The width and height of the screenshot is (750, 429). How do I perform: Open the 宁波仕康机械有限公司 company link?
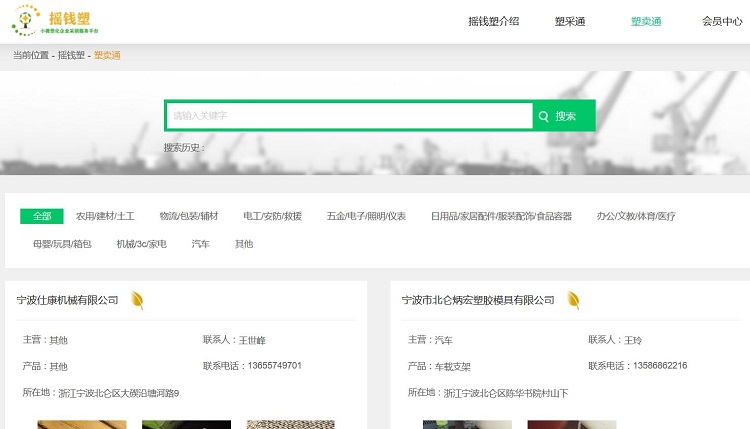click(67, 300)
